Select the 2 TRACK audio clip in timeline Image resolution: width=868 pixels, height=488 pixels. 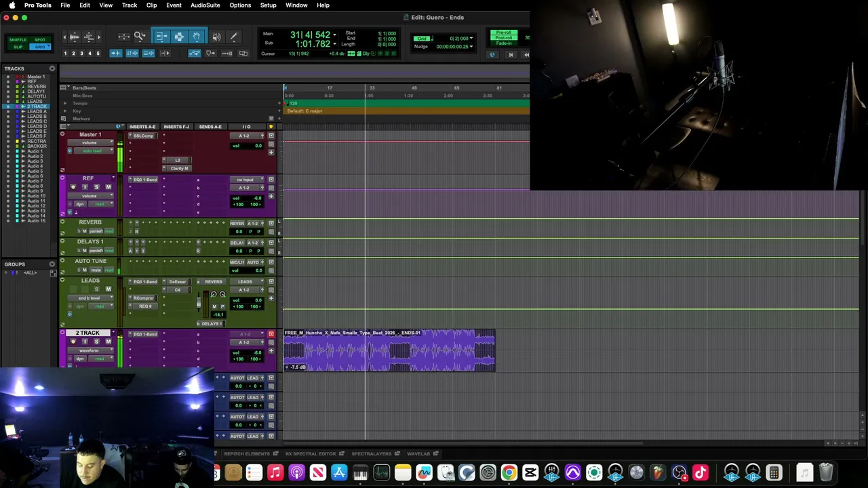389,350
